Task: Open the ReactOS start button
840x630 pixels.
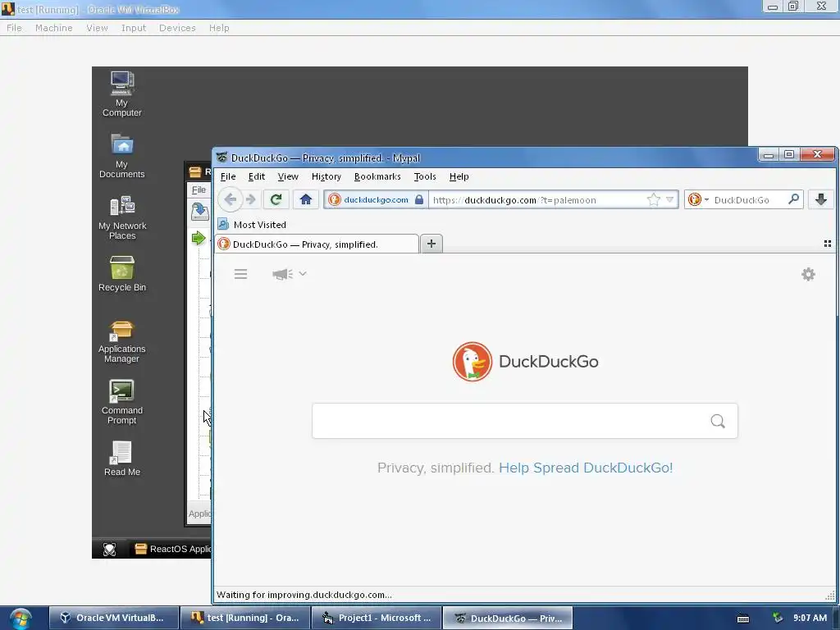Action: (x=109, y=549)
